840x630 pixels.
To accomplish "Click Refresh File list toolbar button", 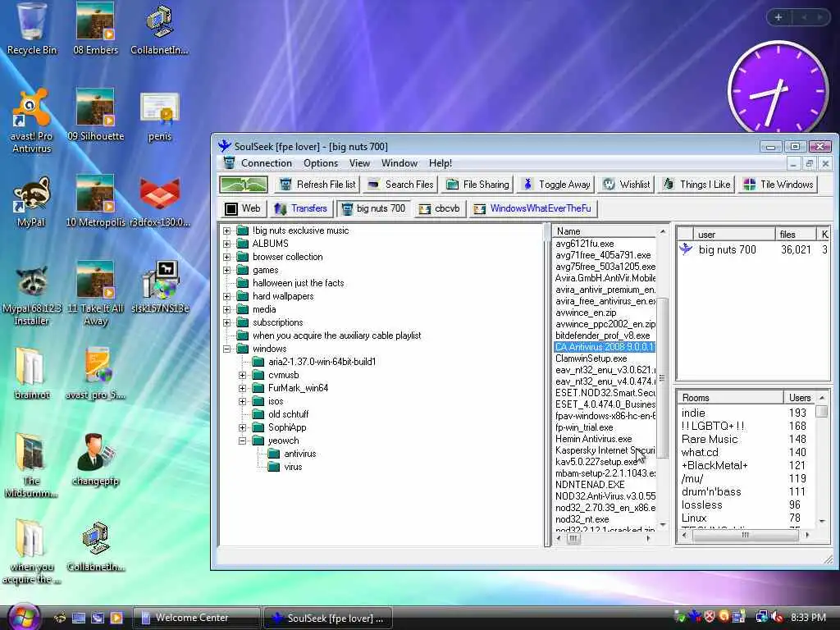I will pyautogui.click(x=317, y=185).
